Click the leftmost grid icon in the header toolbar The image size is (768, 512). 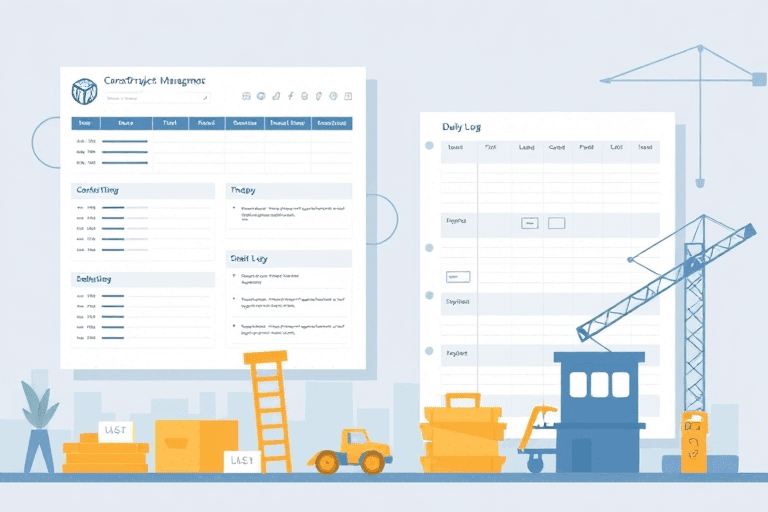pos(245,96)
